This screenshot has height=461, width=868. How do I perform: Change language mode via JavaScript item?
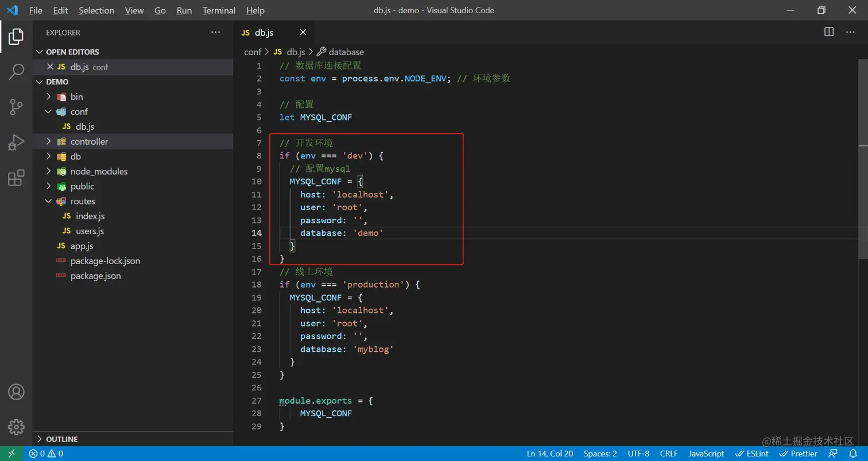[x=706, y=454]
